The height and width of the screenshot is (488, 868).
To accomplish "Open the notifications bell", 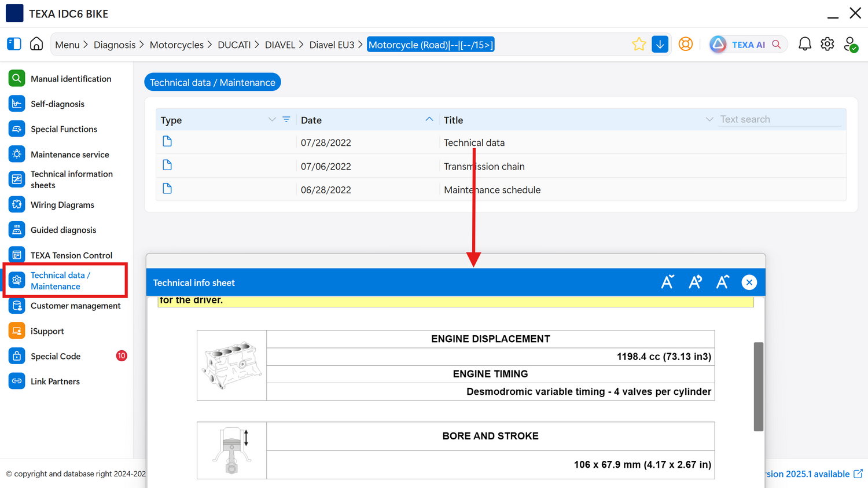I will 805,44.
